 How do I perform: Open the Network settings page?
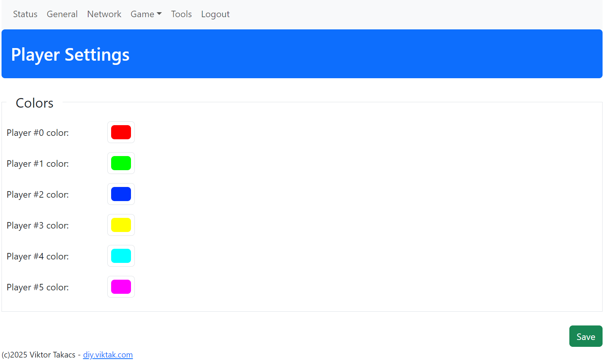pyautogui.click(x=104, y=14)
